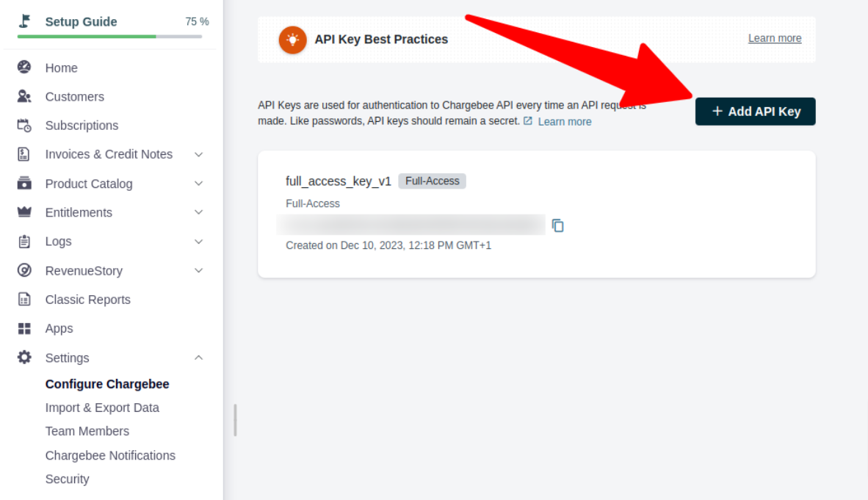This screenshot has height=500, width=868.
Task: Open Classic Reports in sidebar
Action: click(87, 300)
